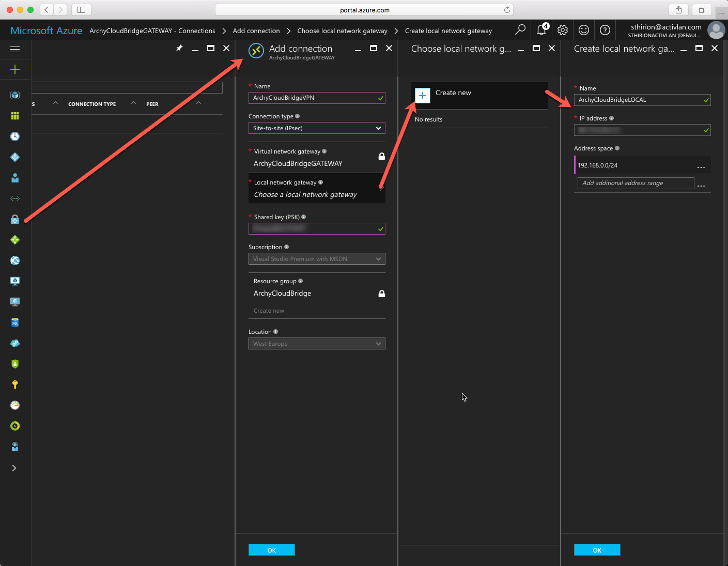728x566 pixels.
Task: Open App Services globe icon in sidebar
Action: point(15,261)
